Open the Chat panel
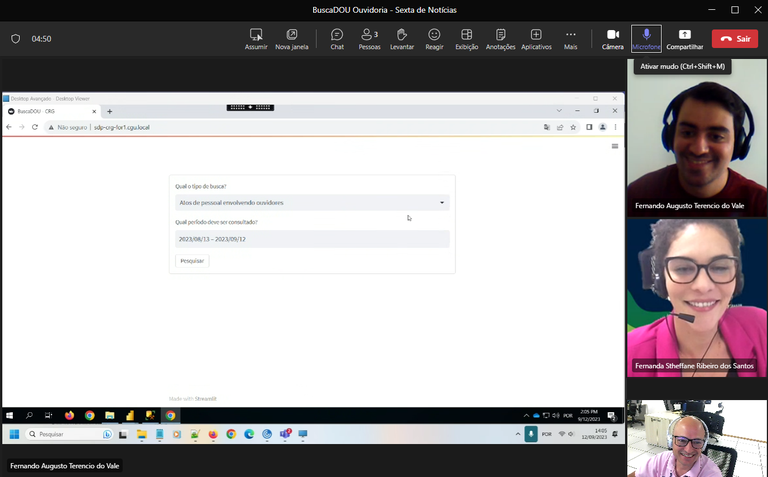 tap(337, 38)
